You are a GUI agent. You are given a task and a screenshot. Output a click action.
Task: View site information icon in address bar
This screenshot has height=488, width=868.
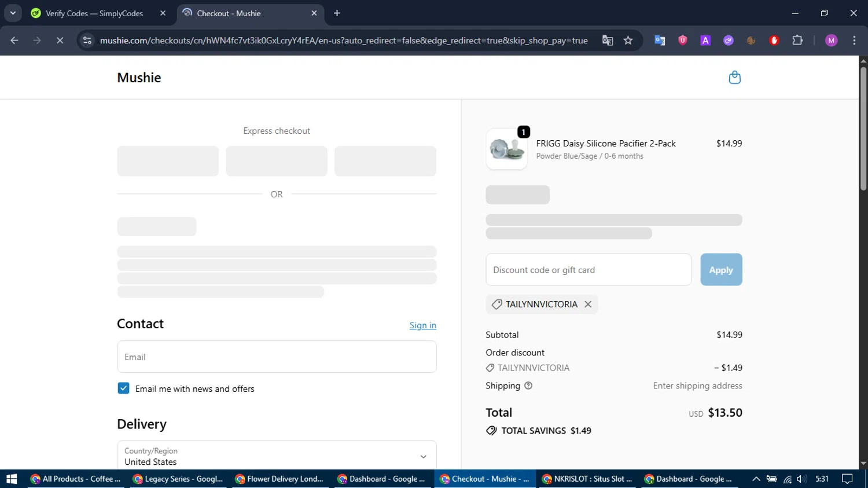tap(87, 41)
